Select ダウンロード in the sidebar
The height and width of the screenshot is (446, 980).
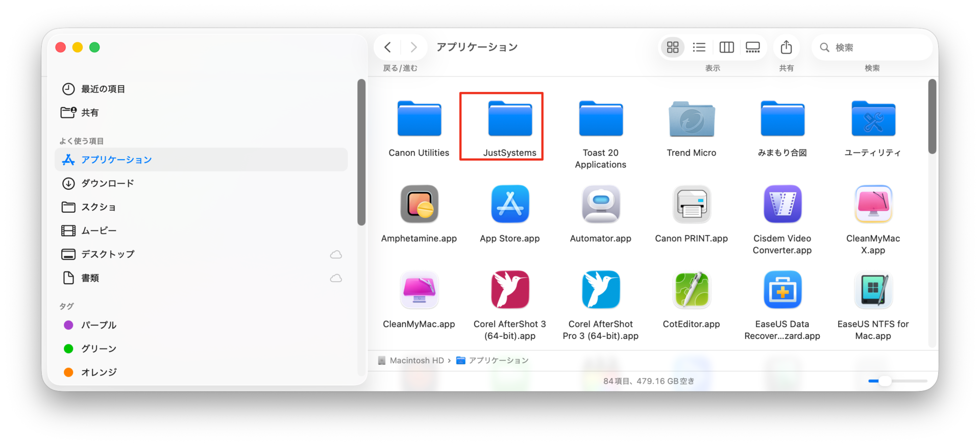coord(107,183)
